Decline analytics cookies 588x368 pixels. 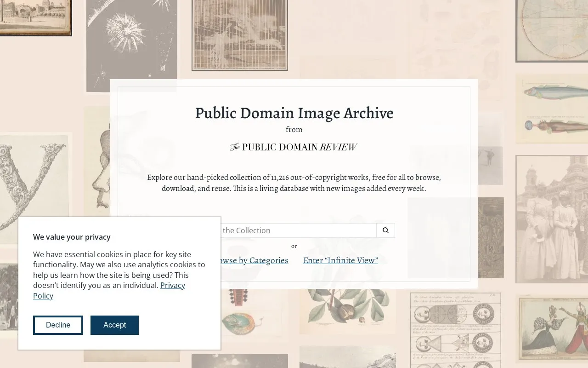pos(58,325)
